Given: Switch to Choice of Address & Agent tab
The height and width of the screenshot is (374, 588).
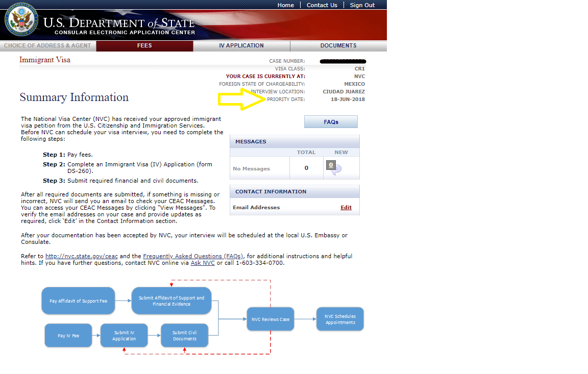Looking at the screenshot, I should [x=47, y=46].
